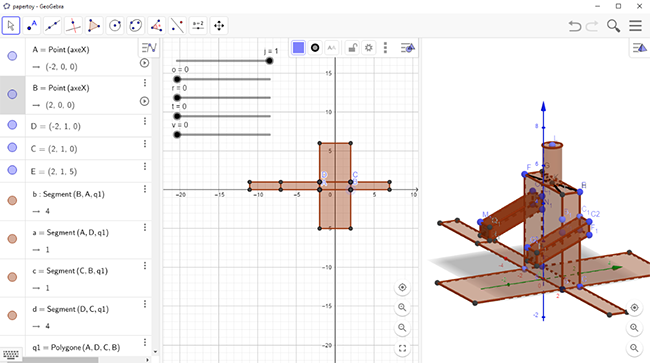The width and height of the screenshot is (650, 363).
Task: Zoom in on the 2D Graphics view
Action: coord(402,307)
